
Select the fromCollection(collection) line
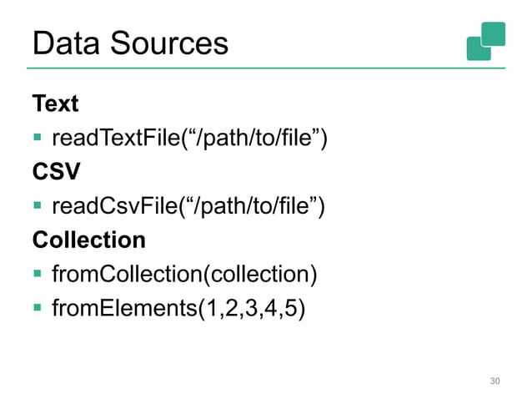184,275
